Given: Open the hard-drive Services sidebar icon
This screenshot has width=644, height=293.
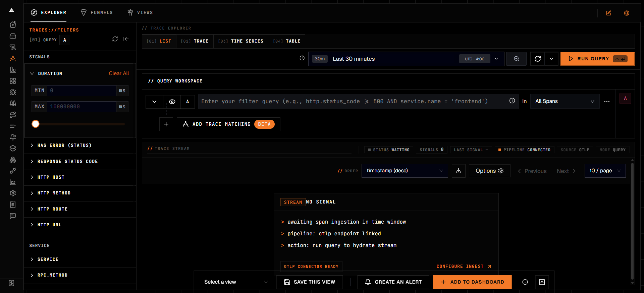Looking at the screenshot, I should (13, 36).
